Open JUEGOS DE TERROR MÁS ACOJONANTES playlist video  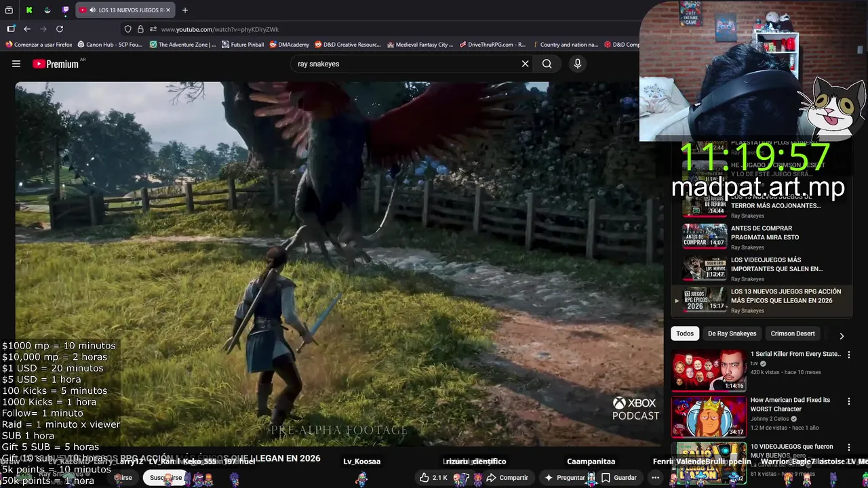(x=761, y=205)
